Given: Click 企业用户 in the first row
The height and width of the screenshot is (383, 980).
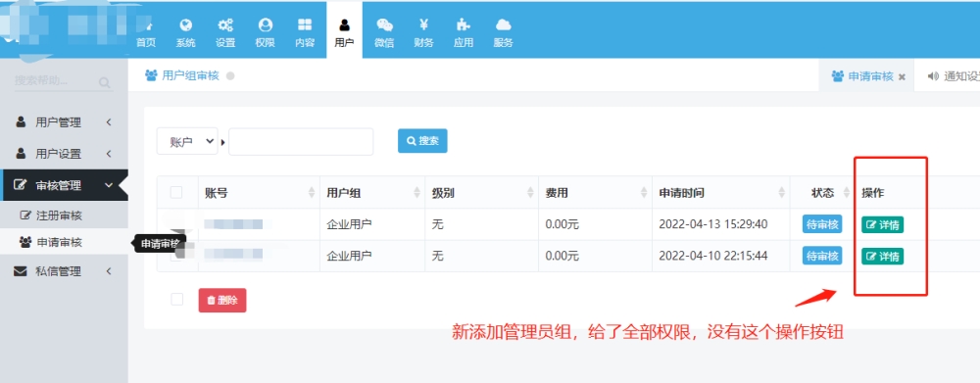Looking at the screenshot, I should click(x=350, y=224).
